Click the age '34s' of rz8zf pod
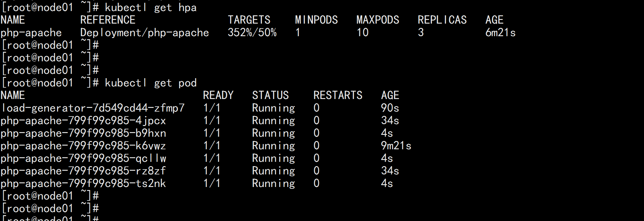The width and height of the screenshot is (644, 221). pyautogui.click(x=390, y=171)
